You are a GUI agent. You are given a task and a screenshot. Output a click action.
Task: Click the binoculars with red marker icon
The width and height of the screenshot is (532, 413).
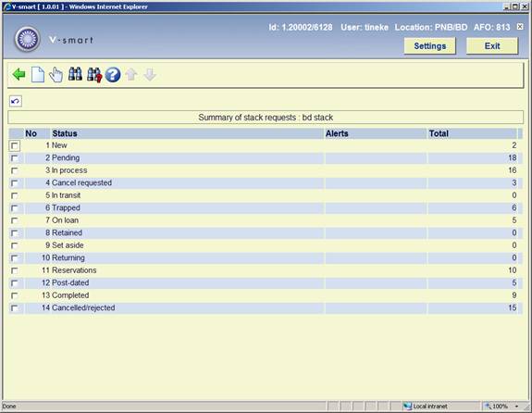click(x=94, y=74)
